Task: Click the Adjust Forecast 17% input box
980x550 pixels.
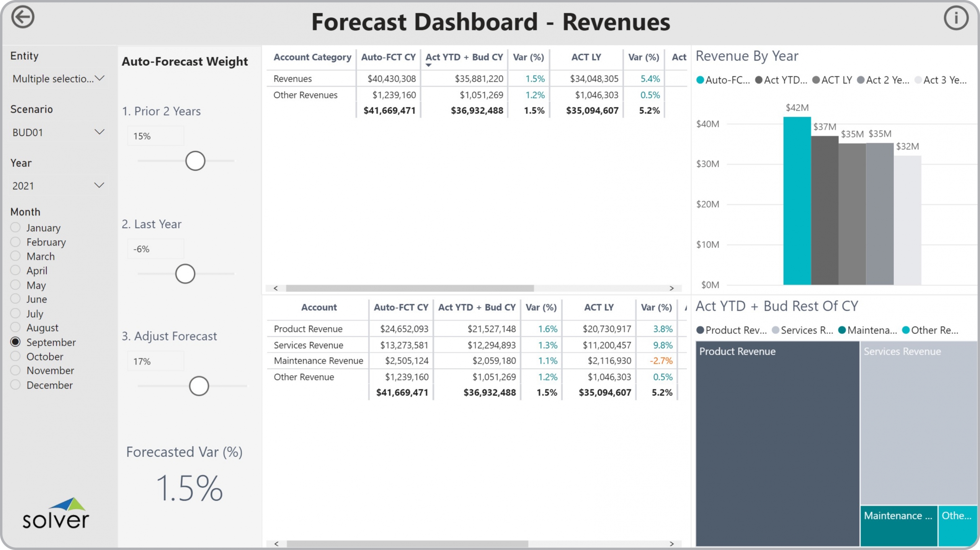Action: coord(156,361)
